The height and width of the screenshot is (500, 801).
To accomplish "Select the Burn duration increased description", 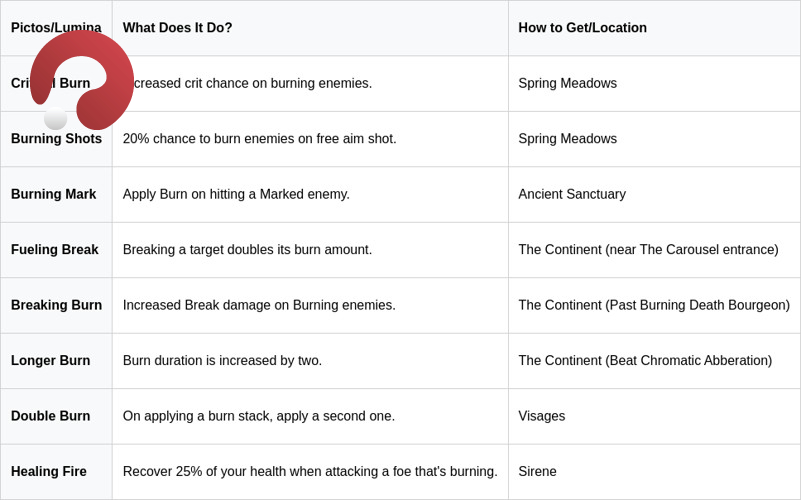I will [x=222, y=361].
